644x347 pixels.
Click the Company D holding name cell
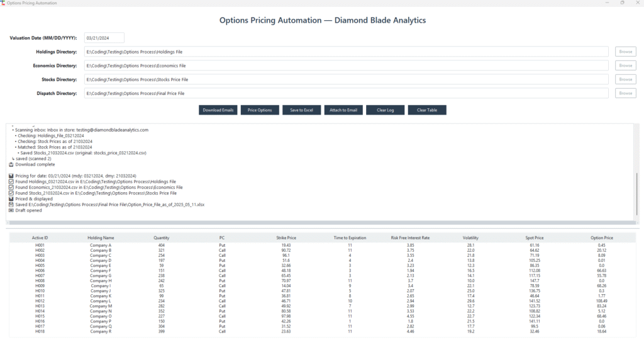click(101, 261)
